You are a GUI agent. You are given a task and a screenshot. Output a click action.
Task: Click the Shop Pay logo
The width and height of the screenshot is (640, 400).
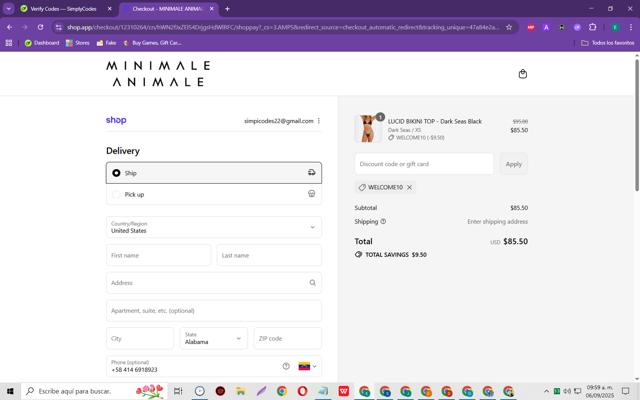pos(116,120)
